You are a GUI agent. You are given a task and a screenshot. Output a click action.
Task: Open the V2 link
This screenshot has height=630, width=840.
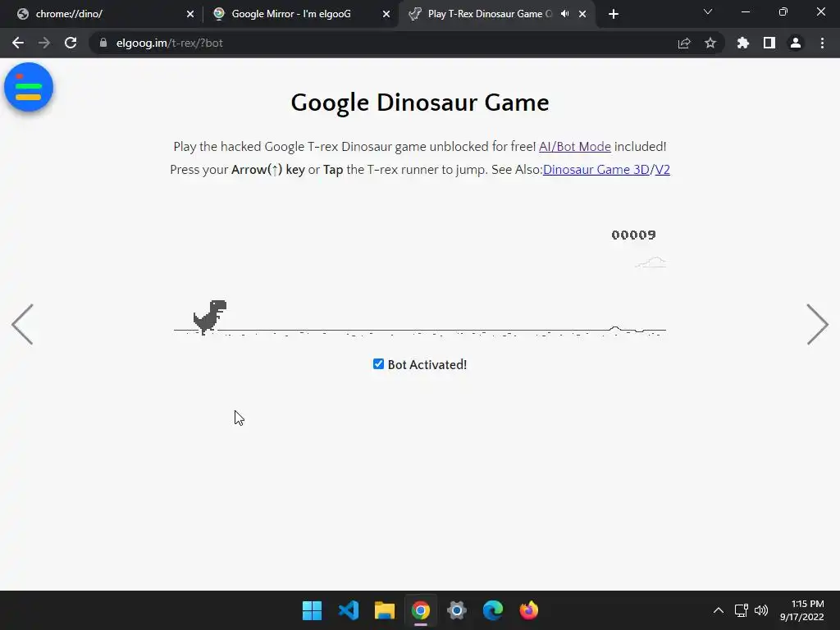pyautogui.click(x=662, y=169)
